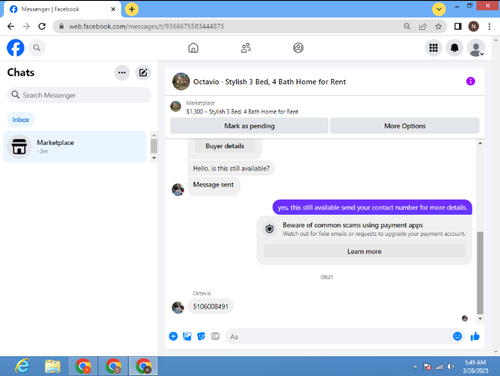The image size is (500, 376).
Task: Click the Marketplace listing thumbnail
Action: [x=176, y=106]
